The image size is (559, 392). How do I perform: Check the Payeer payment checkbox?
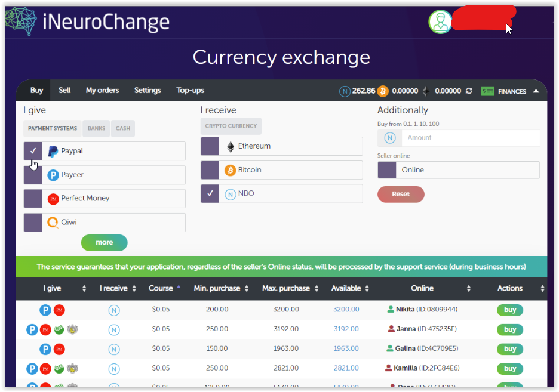pyautogui.click(x=33, y=175)
